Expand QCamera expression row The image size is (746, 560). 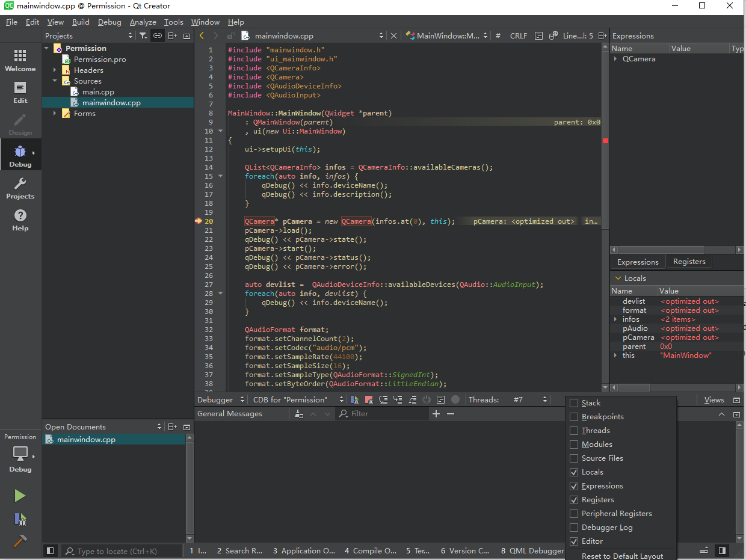coord(615,59)
